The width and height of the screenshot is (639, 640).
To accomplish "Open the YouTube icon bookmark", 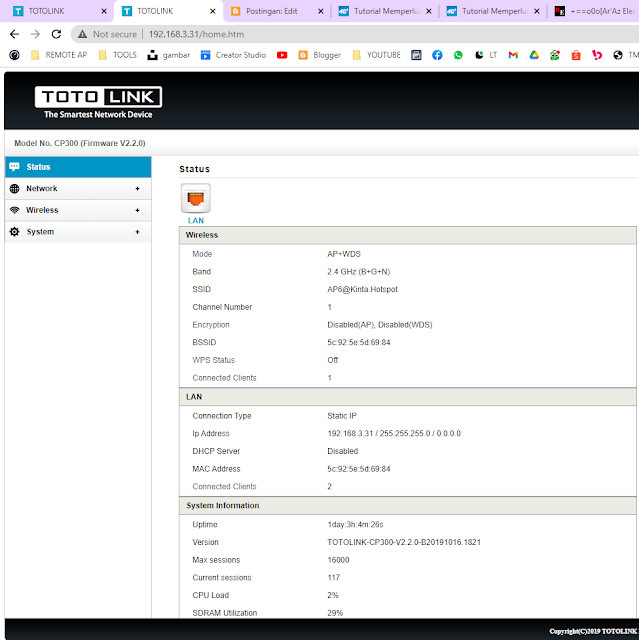I will [282, 55].
